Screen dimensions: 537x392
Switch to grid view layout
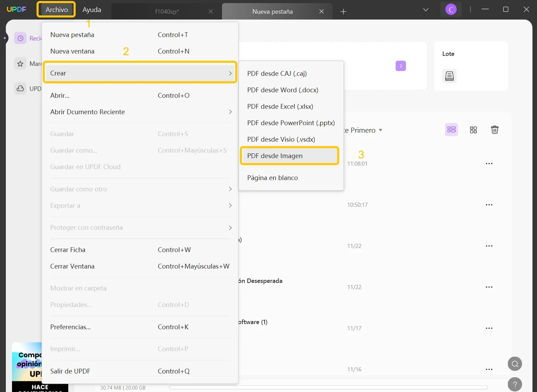(x=473, y=130)
